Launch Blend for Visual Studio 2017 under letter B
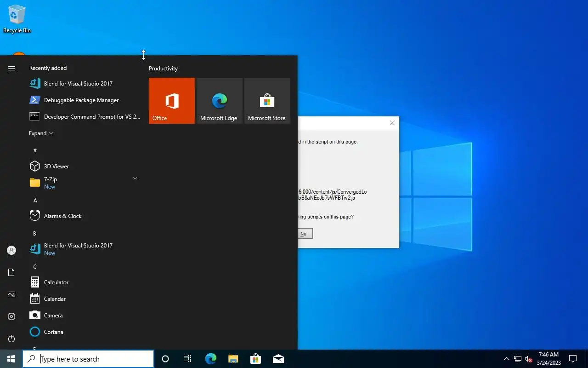This screenshot has width=588, height=368. (85, 249)
